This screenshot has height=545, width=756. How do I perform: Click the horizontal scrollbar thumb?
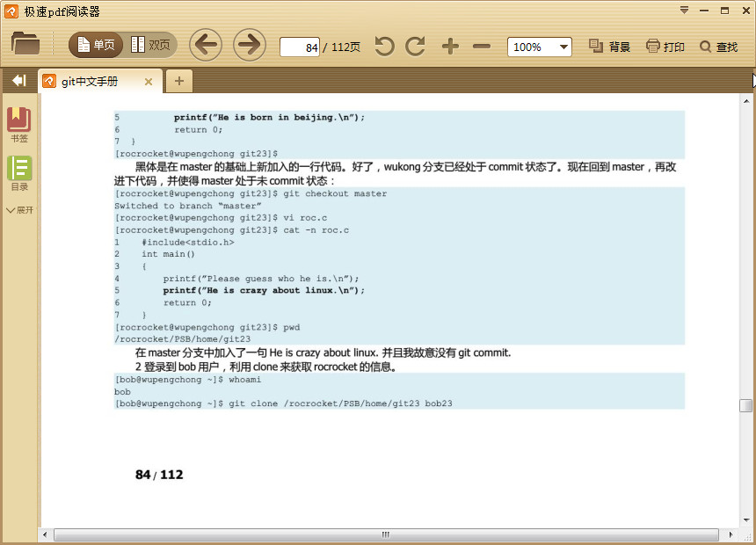click(x=386, y=534)
